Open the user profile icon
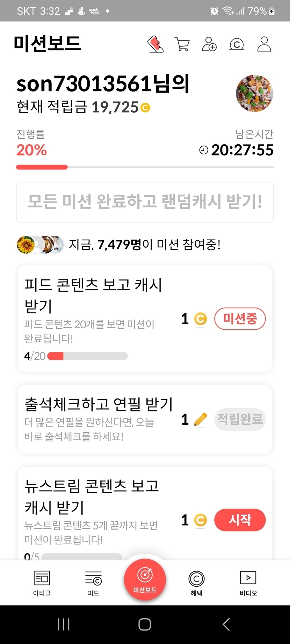The width and height of the screenshot is (290, 644). tap(264, 44)
